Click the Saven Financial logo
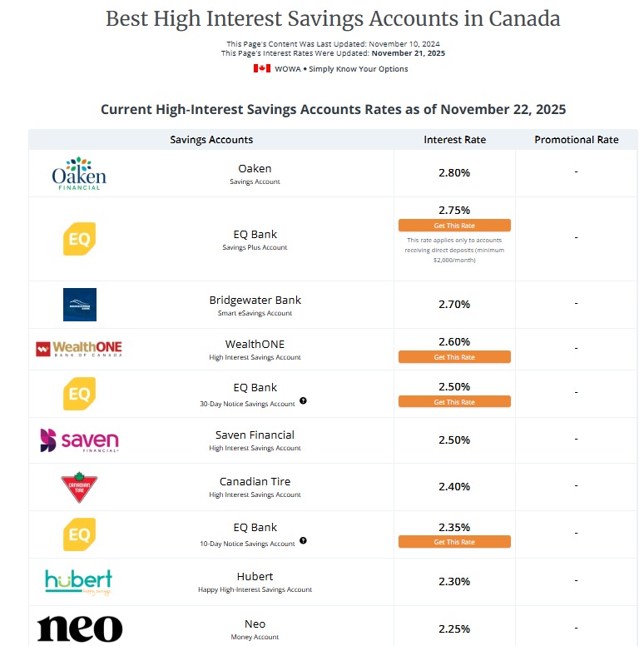This screenshot has height=646, width=644. [79, 440]
